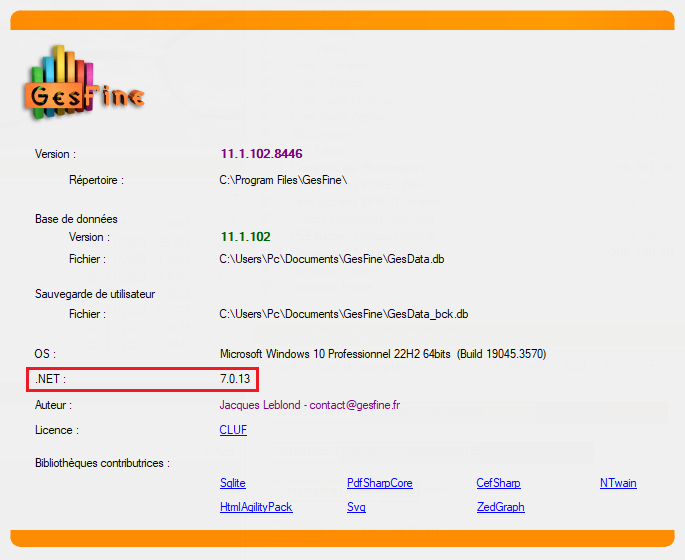685x560 pixels.
Task: Click the orange bar at the bottom
Action: [342, 538]
